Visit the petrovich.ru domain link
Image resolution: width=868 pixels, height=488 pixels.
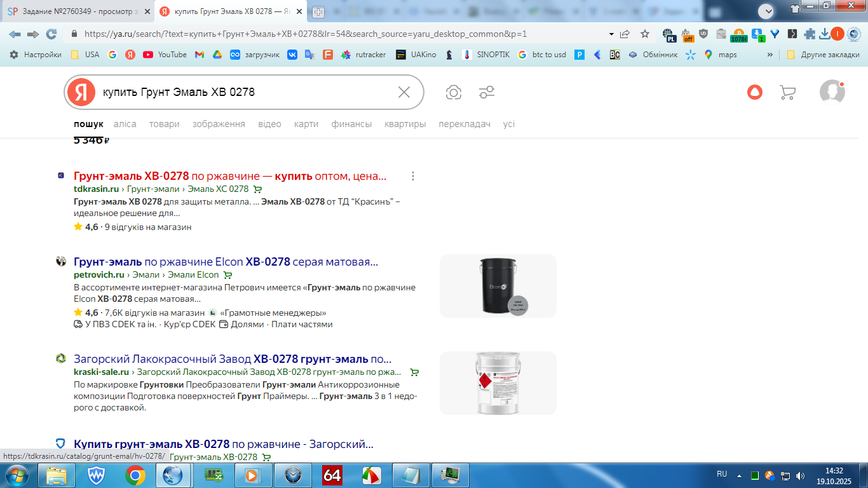pyautogui.click(x=99, y=274)
